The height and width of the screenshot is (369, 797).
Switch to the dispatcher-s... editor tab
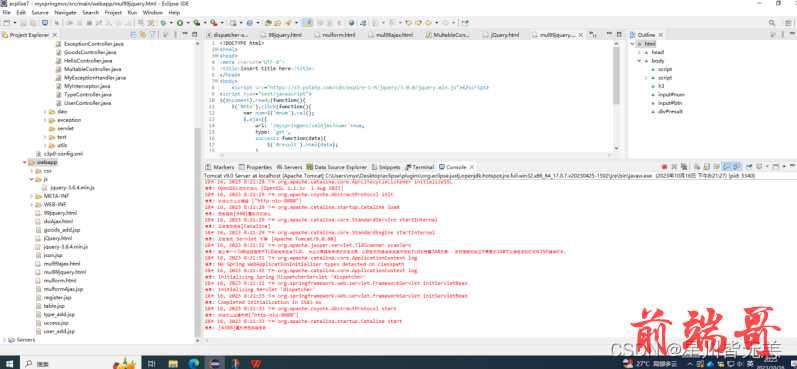(227, 35)
